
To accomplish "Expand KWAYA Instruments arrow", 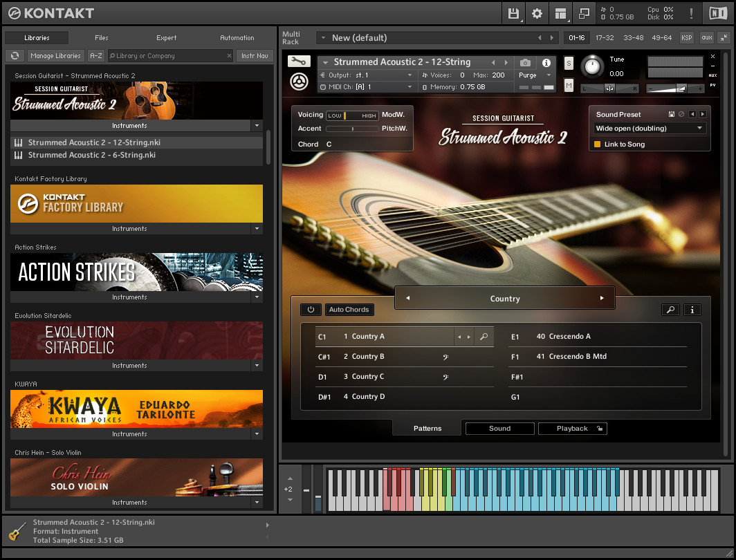I will tap(257, 434).
